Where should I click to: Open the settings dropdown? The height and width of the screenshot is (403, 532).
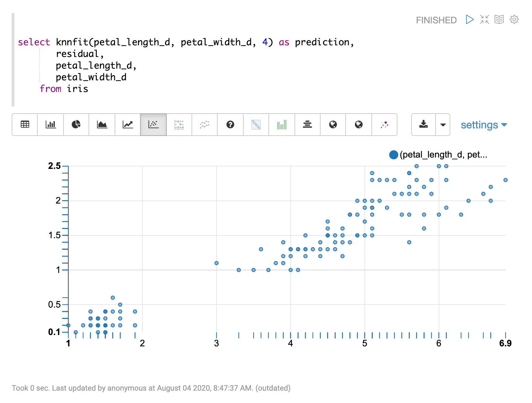click(x=484, y=125)
